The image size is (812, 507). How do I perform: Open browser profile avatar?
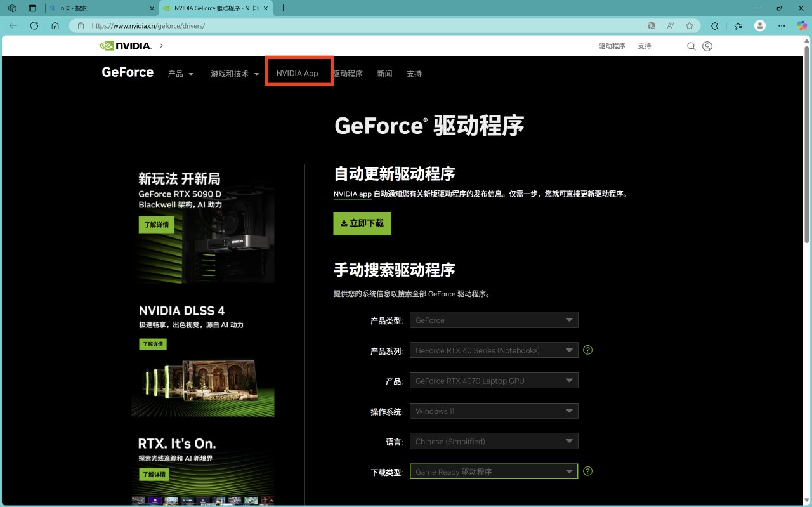click(760, 26)
